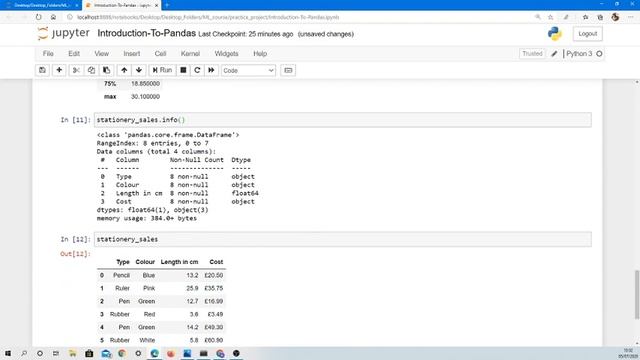The width and height of the screenshot is (640, 360).
Task: Click the Python logo icon
Action: click(555, 33)
